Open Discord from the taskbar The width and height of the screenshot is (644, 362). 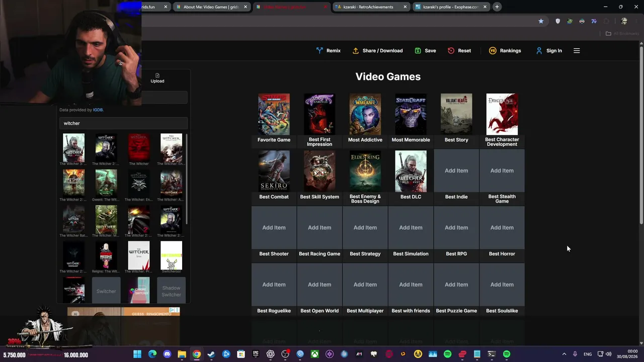click(167, 354)
